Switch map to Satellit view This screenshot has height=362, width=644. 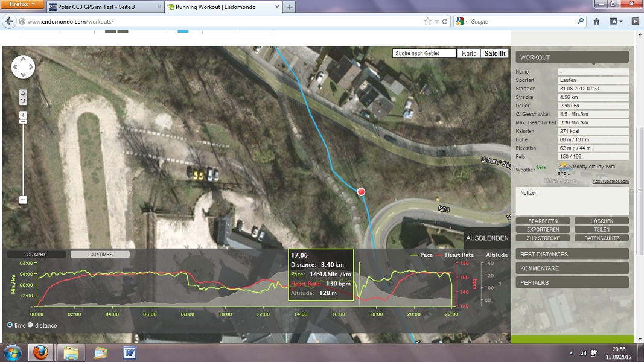pyautogui.click(x=495, y=54)
